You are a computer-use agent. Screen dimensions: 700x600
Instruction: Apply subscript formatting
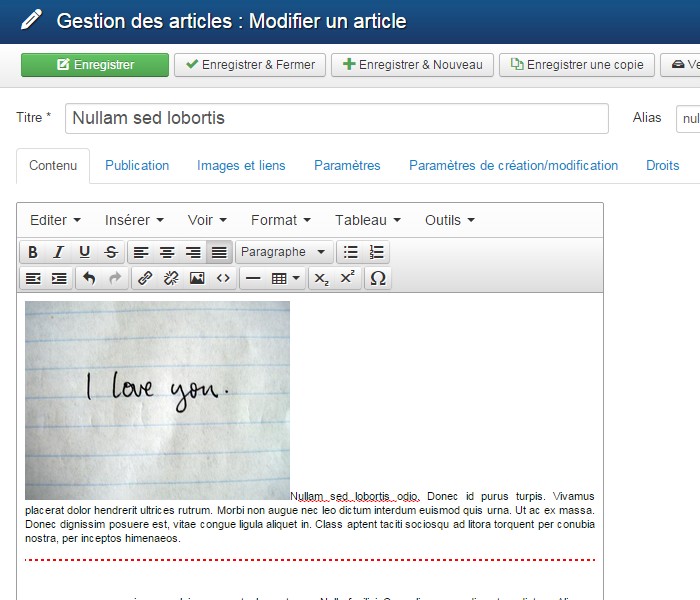point(321,279)
